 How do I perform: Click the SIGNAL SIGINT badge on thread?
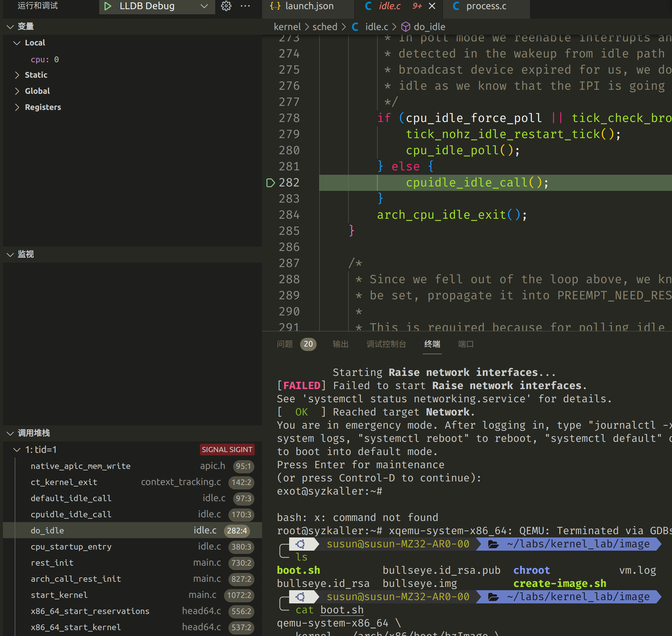tap(227, 450)
